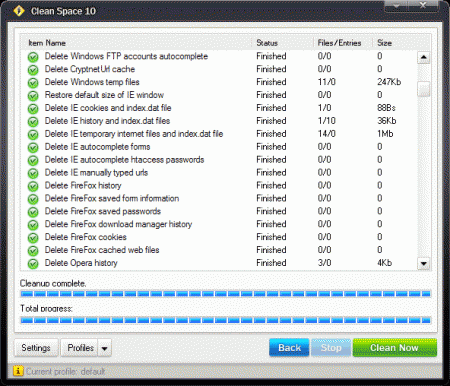Close the Clean Space 10 window
Image resolution: width=450 pixels, height=386 pixels.
pyautogui.click(x=423, y=6)
